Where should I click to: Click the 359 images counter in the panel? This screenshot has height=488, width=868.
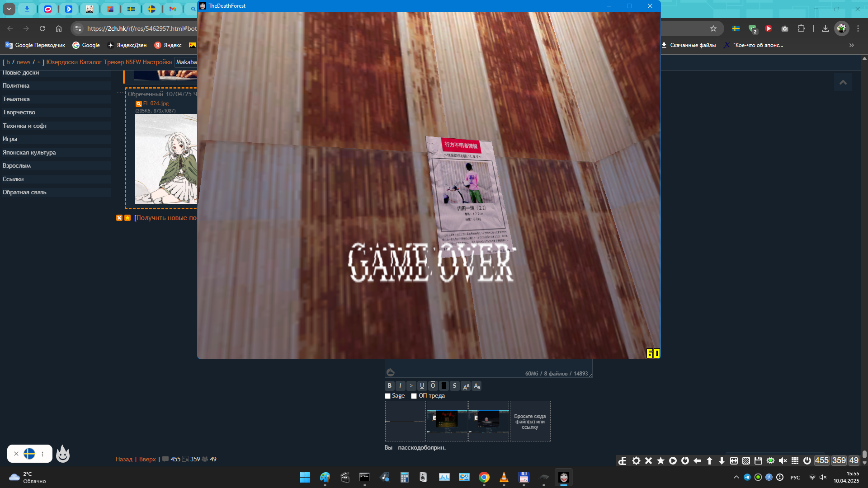pos(839,460)
